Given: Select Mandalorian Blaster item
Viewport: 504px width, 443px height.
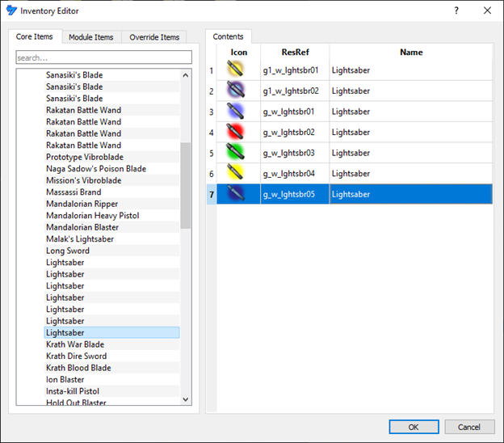Looking at the screenshot, I should 111,227.
